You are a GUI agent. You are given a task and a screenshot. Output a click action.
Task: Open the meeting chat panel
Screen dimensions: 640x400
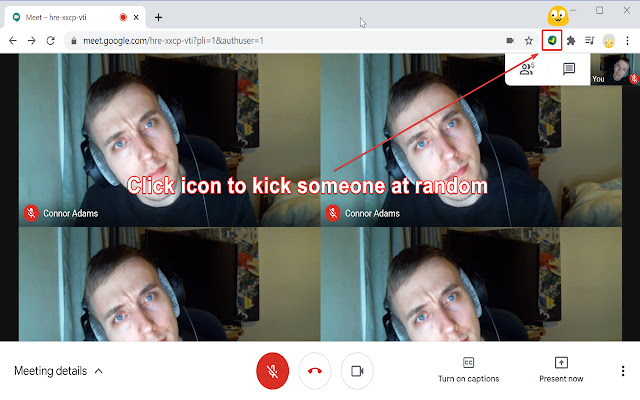(569, 69)
